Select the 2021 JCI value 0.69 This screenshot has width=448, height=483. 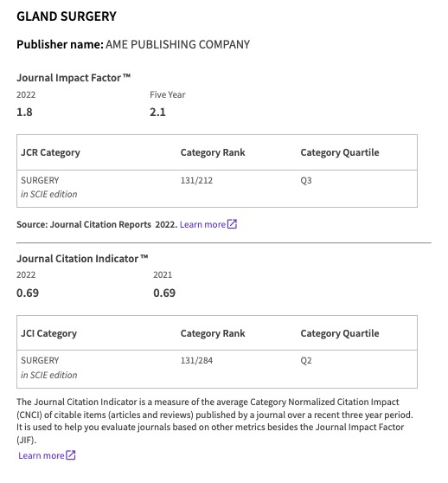[x=164, y=293]
